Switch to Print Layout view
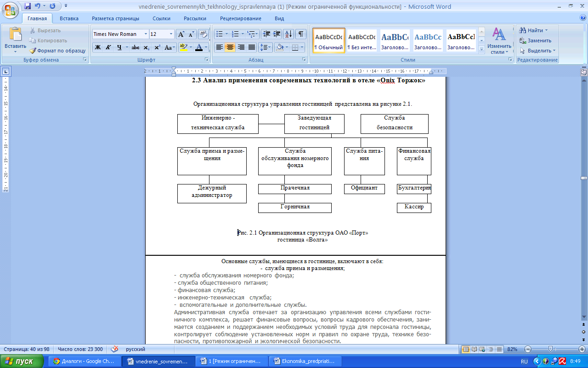Image resolution: width=588 pixels, height=368 pixels. click(465, 349)
